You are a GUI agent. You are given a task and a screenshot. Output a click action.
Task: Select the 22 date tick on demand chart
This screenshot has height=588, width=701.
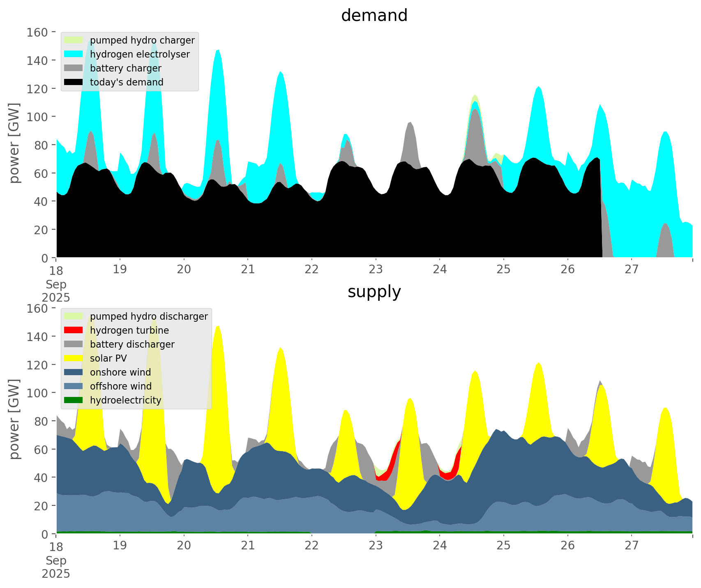click(312, 270)
